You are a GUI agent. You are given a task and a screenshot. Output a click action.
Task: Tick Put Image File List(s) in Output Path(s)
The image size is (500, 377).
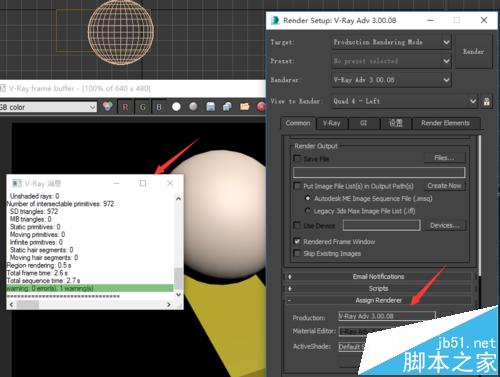[297, 186]
